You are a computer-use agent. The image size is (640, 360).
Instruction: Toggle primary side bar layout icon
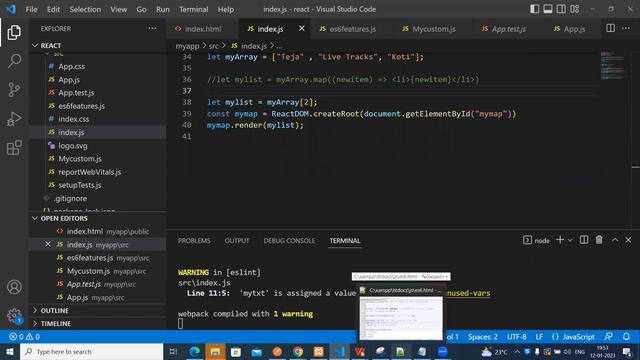pyautogui.click(x=534, y=9)
